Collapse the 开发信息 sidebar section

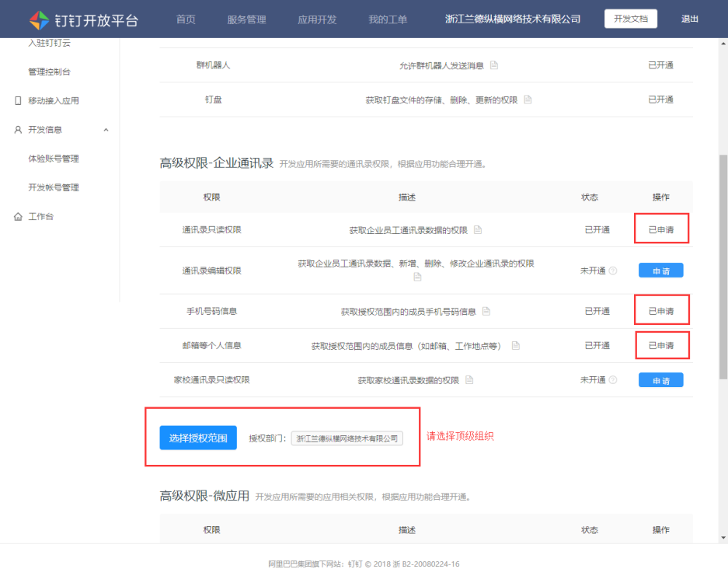[x=106, y=130]
